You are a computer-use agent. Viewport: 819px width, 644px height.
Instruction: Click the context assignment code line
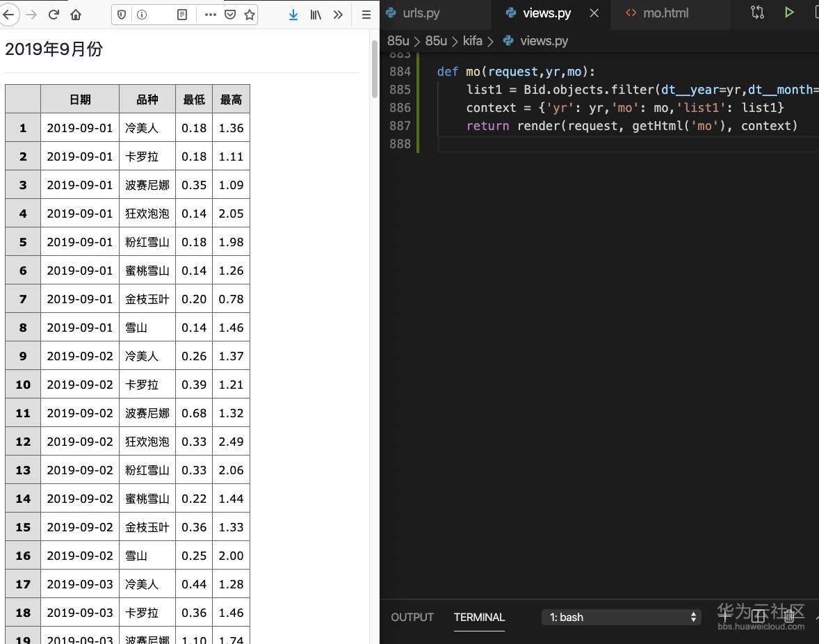tap(625, 108)
